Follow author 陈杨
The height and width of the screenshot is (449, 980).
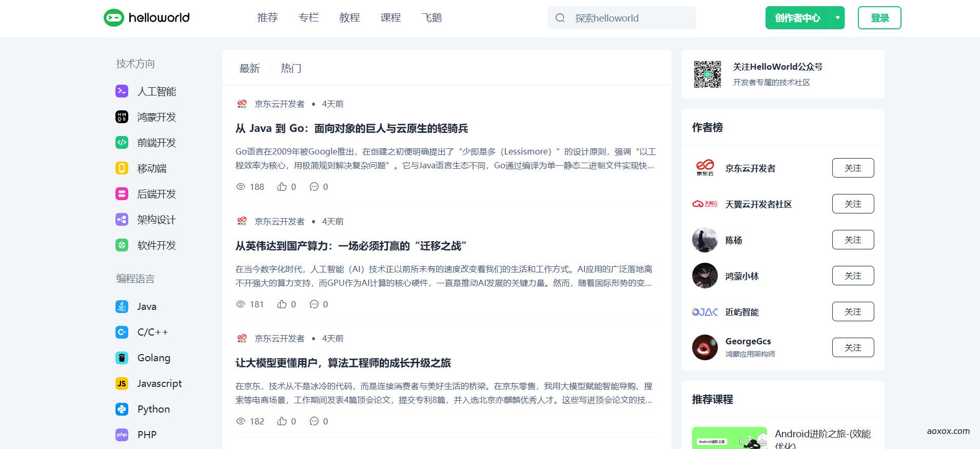(853, 240)
